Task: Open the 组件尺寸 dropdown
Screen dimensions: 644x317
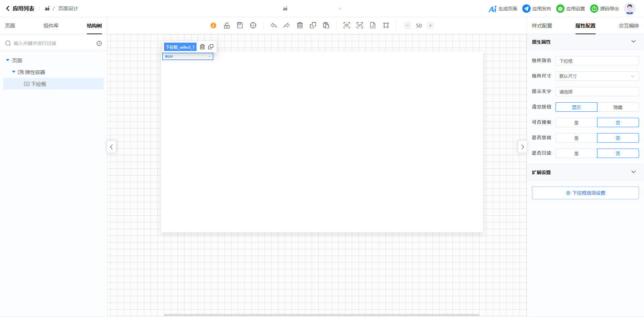Action: [x=597, y=76]
